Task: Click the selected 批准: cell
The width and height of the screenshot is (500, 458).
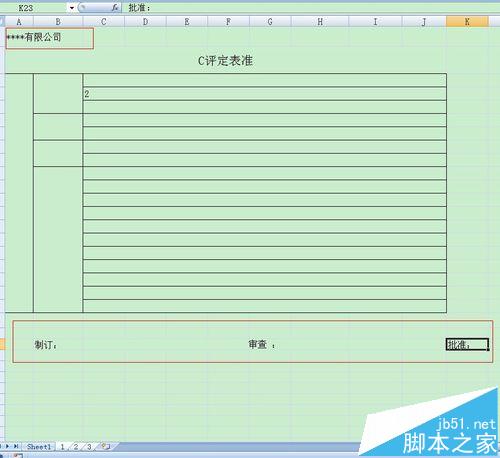Action: (x=467, y=344)
